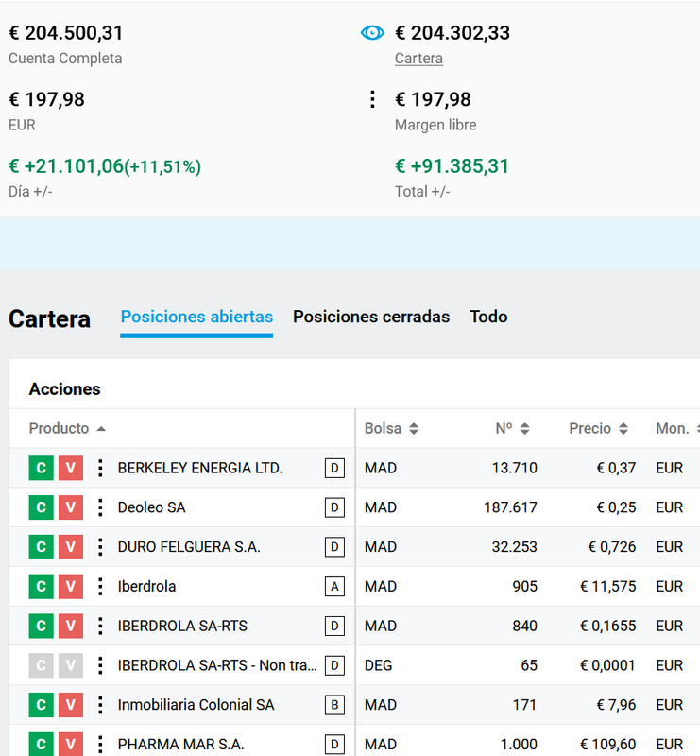The width and height of the screenshot is (700, 756).
Task: Click green C buy button for Iberdrola
Action: click(41, 586)
